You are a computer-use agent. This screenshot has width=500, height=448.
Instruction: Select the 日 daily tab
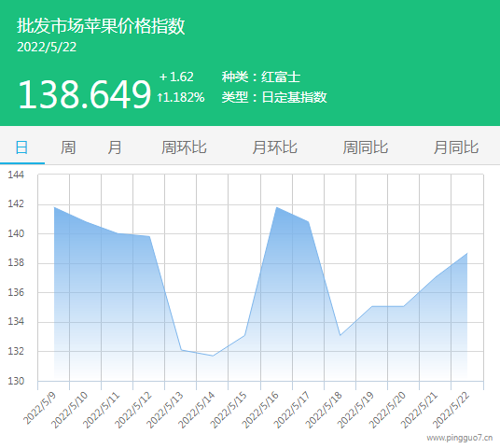[21, 147]
